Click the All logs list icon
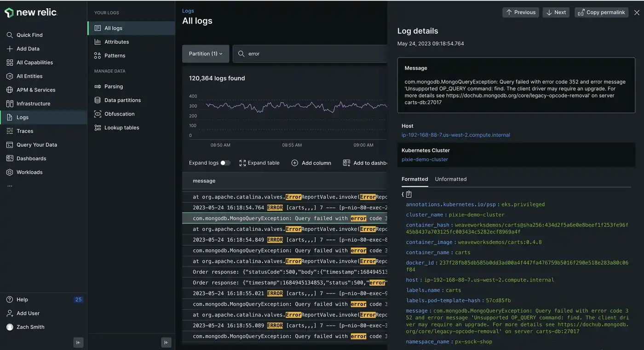 pos(98,28)
